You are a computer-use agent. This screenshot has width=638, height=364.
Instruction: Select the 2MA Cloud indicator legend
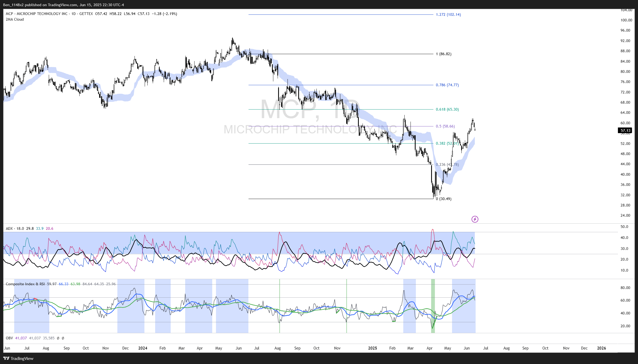[15, 19]
